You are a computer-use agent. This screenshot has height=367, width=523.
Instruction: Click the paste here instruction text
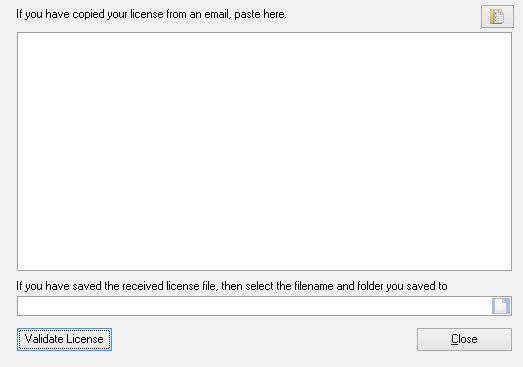tap(260, 14)
